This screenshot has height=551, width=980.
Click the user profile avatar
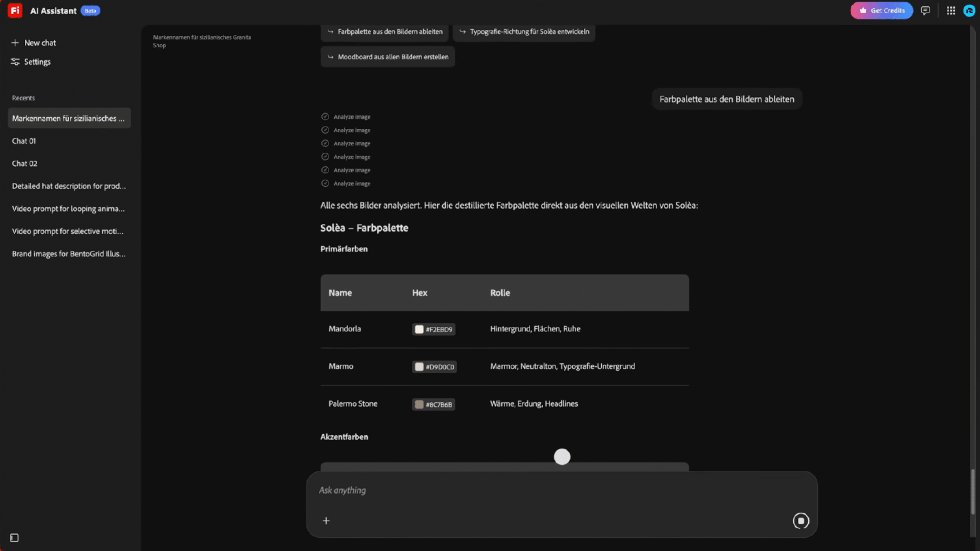pyautogui.click(x=969, y=11)
